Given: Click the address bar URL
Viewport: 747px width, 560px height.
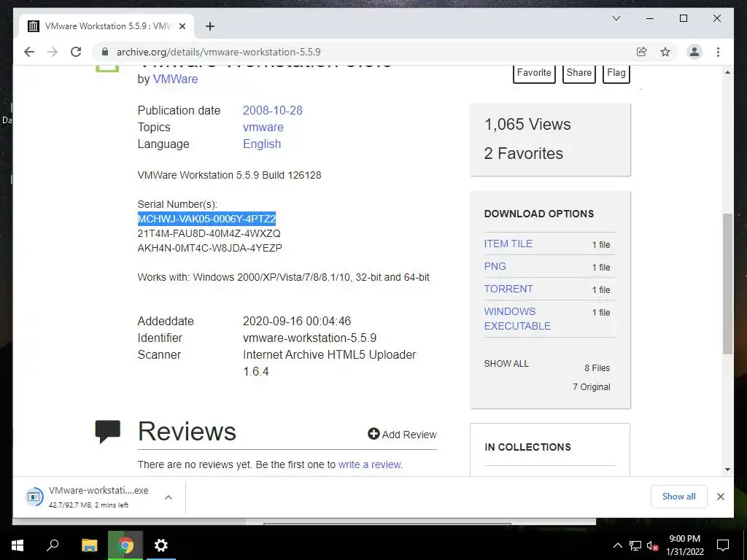Looking at the screenshot, I should pos(219,52).
